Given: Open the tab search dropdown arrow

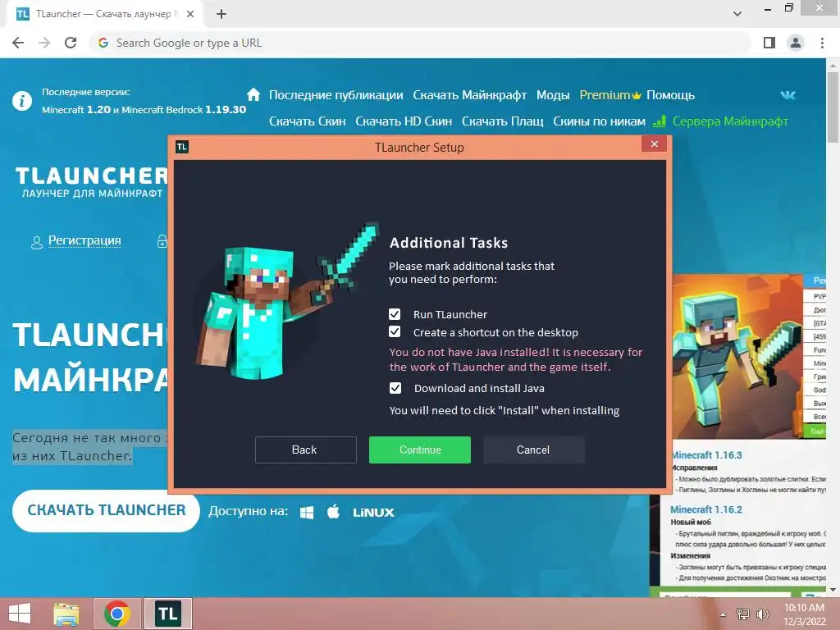Looking at the screenshot, I should 737,14.
